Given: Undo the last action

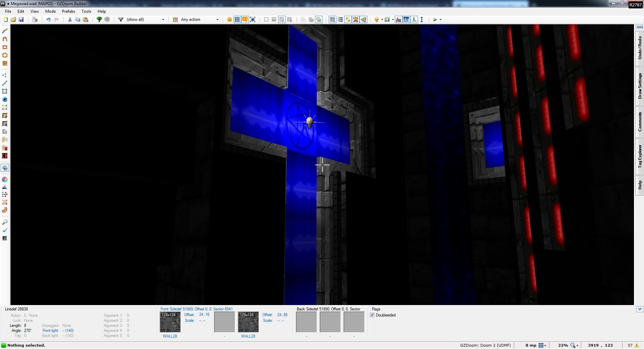Looking at the screenshot, I should point(48,19).
